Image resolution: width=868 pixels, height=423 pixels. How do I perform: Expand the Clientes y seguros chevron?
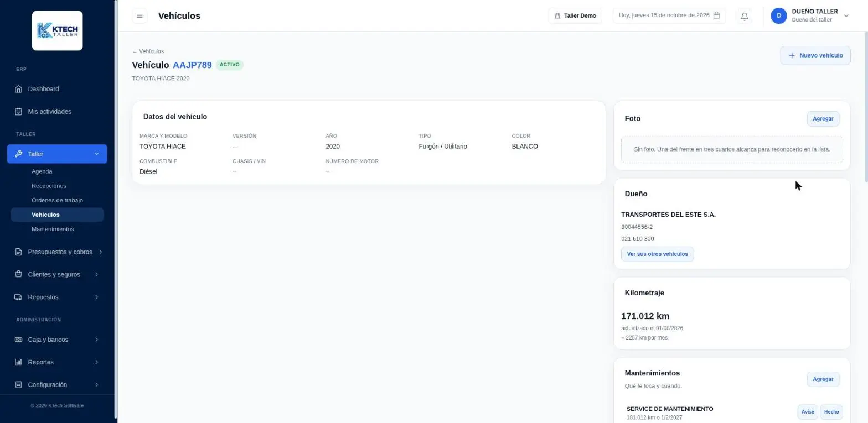coord(97,274)
